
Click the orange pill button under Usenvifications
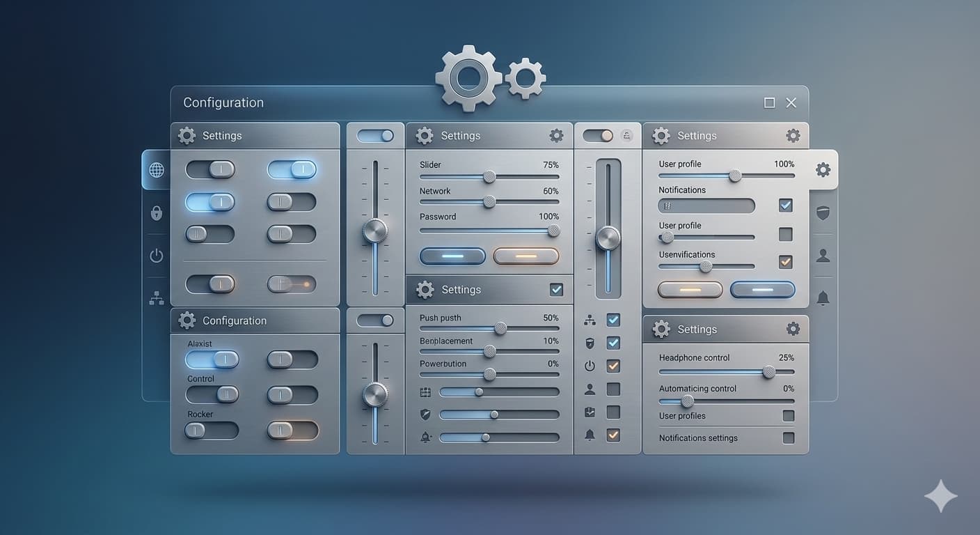point(690,289)
